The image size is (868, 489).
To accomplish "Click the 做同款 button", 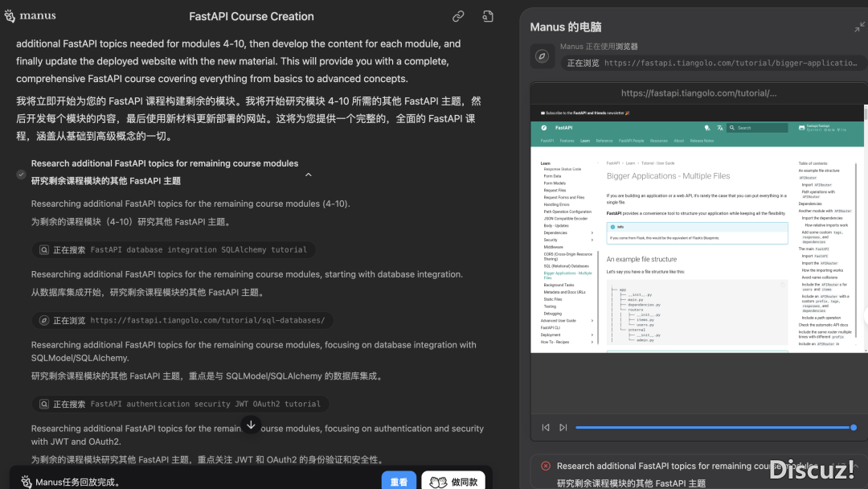I will pos(453,482).
